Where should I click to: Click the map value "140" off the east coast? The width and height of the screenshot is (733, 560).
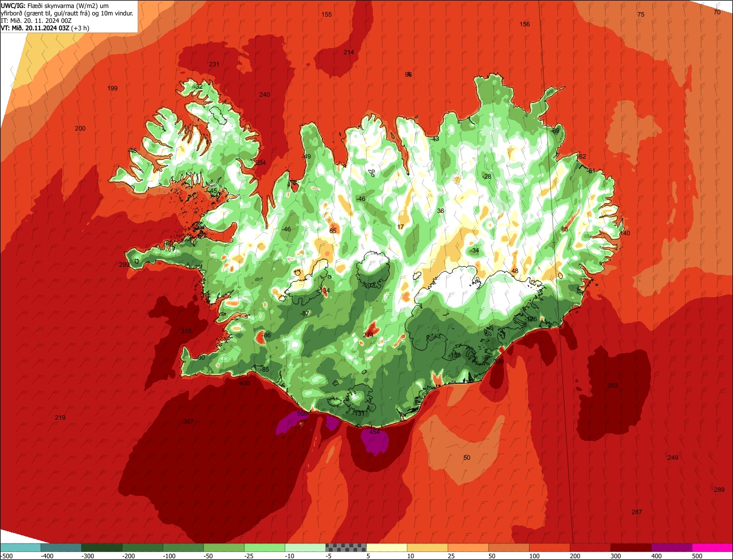coord(625,233)
